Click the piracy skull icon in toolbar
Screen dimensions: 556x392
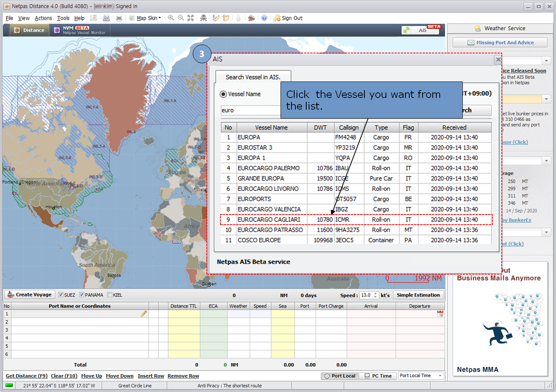tap(203, 18)
